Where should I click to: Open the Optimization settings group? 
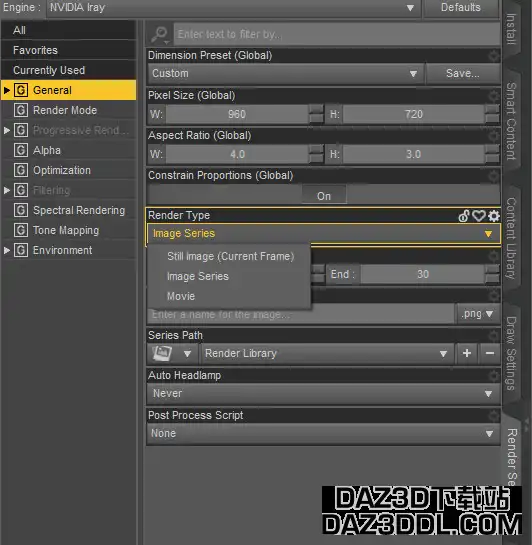[x=62, y=170]
